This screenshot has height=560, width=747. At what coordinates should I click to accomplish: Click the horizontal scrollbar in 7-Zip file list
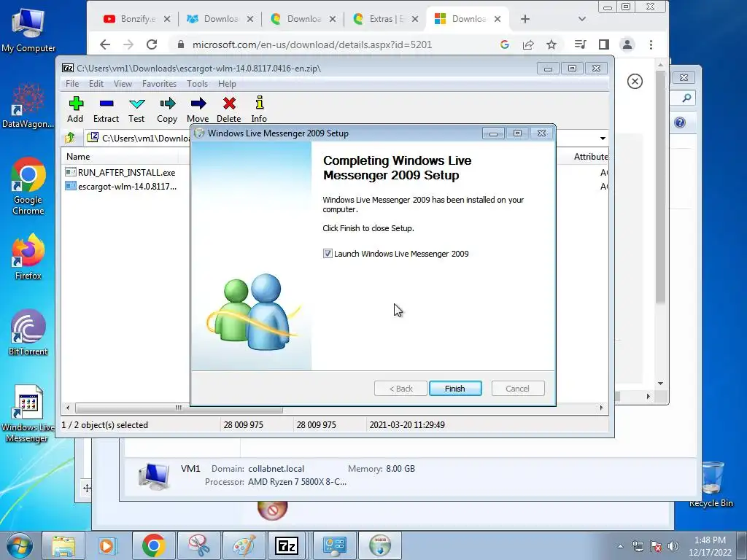tap(179, 408)
